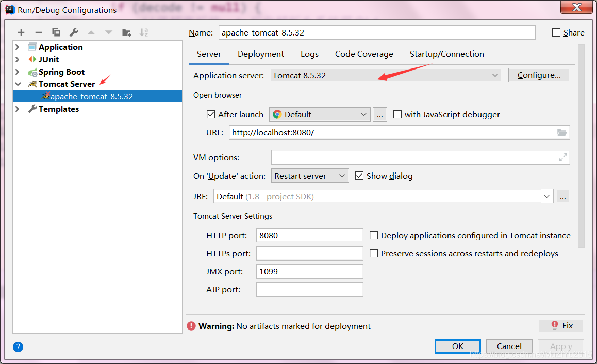Click the Server settings vertical scrollbar
This screenshot has width=597, height=364.
(581, 146)
